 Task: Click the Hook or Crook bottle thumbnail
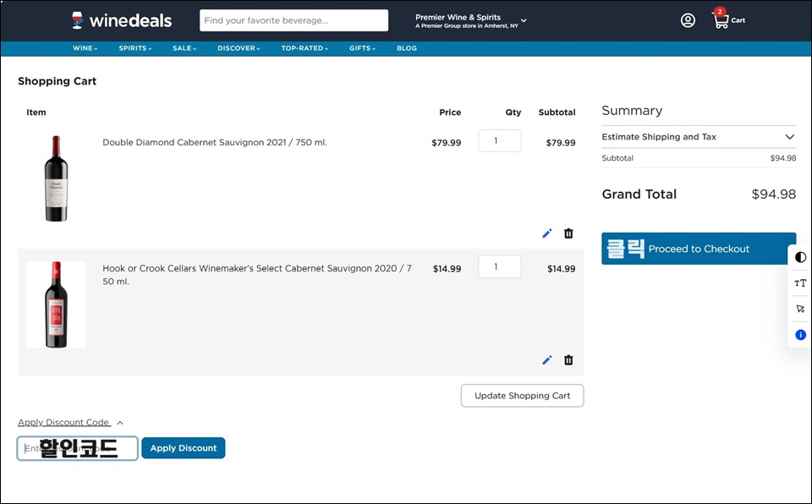tap(56, 304)
